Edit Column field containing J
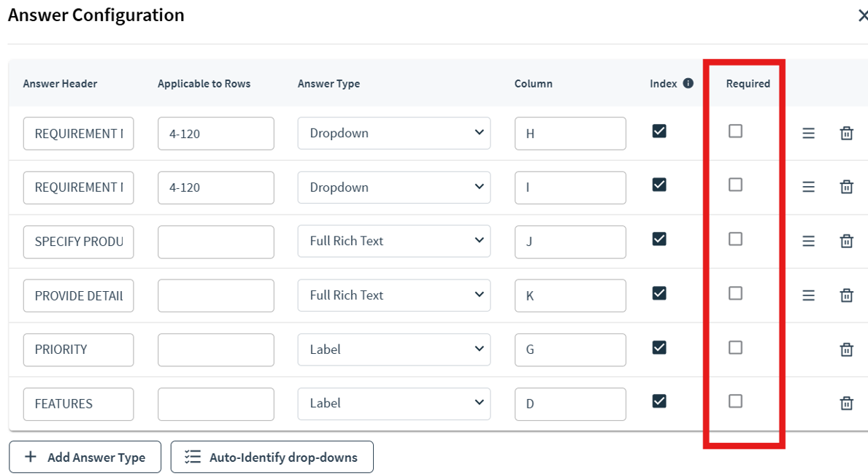Image resolution: width=868 pixels, height=475 pixels. click(x=570, y=242)
